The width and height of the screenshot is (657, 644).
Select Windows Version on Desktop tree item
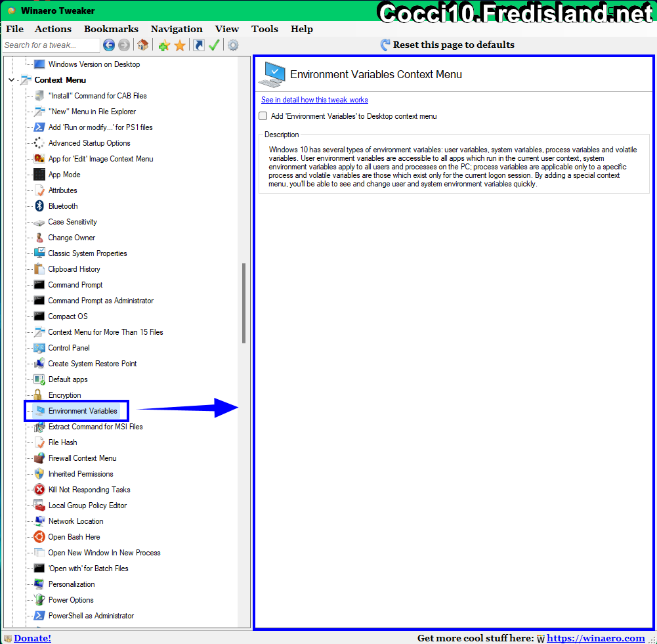pyautogui.click(x=94, y=64)
